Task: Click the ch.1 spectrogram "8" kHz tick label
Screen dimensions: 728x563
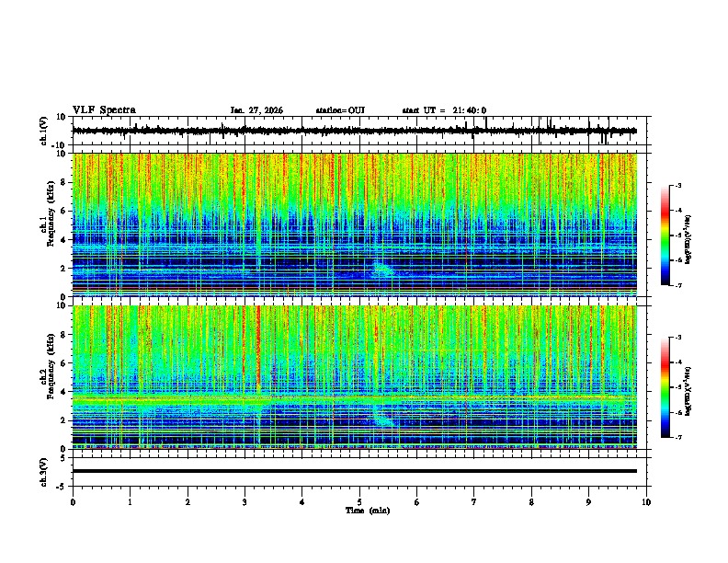Action: click(64, 182)
